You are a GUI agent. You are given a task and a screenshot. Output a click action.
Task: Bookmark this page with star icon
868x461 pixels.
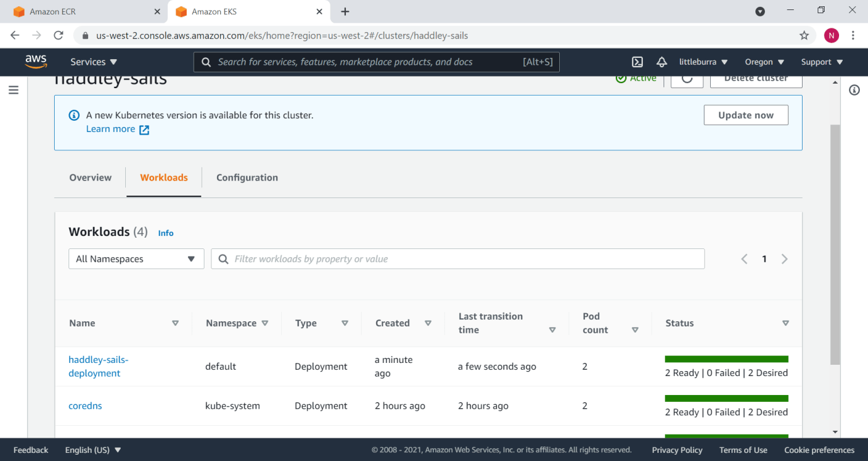[804, 35]
